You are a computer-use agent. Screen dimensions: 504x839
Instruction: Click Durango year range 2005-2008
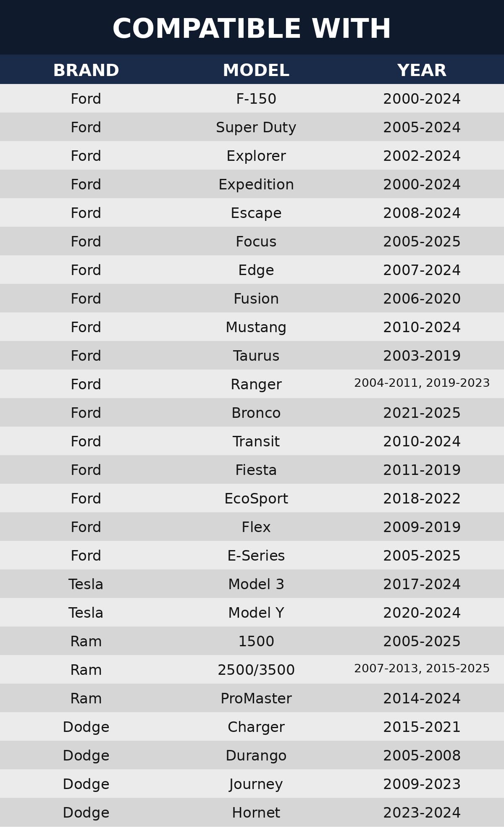coord(422,756)
